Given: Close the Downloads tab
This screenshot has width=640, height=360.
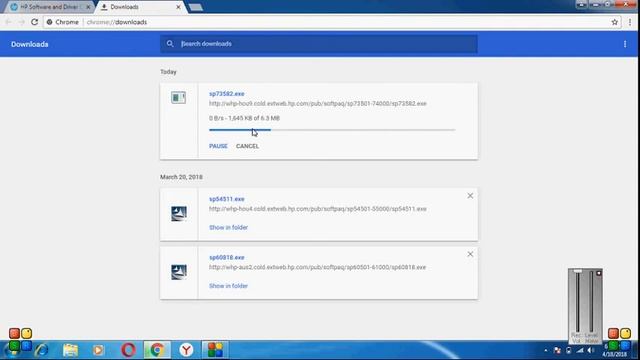Looking at the screenshot, I should pyautogui.click(x=178, y=7).
